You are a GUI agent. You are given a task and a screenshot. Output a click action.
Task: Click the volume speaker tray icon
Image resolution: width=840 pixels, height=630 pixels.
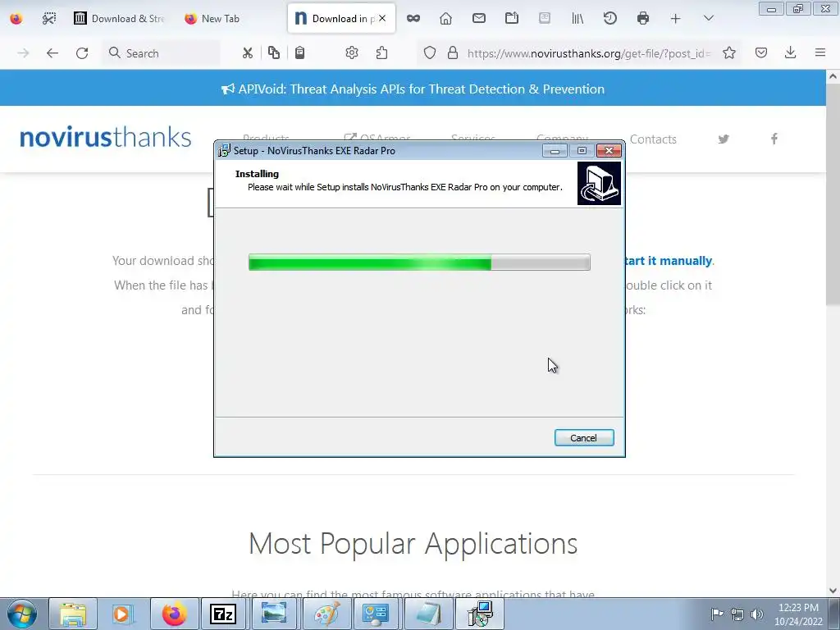pyautogui.click(x=757, y=614)
